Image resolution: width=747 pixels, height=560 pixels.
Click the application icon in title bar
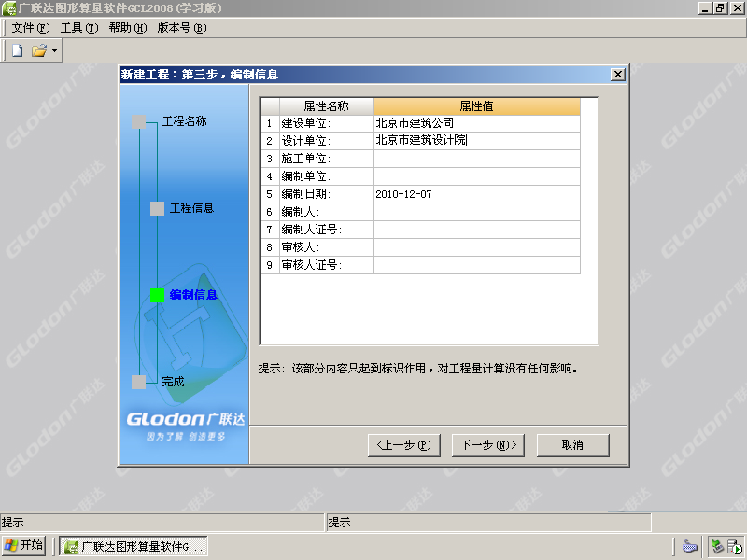point(8,8)
